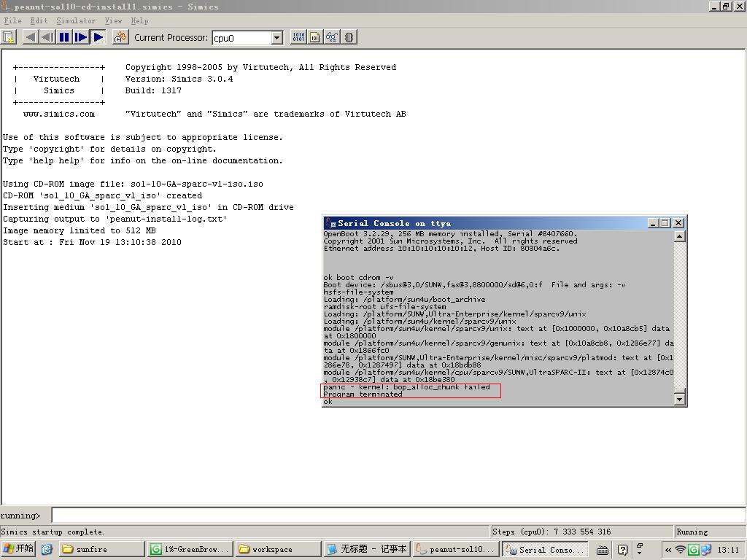Expand hidden system tray icons chevron
Screen dimensions: 747x560
click(668, 550)
